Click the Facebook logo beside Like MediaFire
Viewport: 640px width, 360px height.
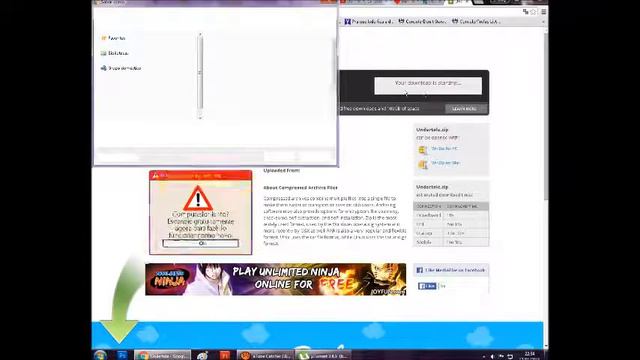coord(420,270)
